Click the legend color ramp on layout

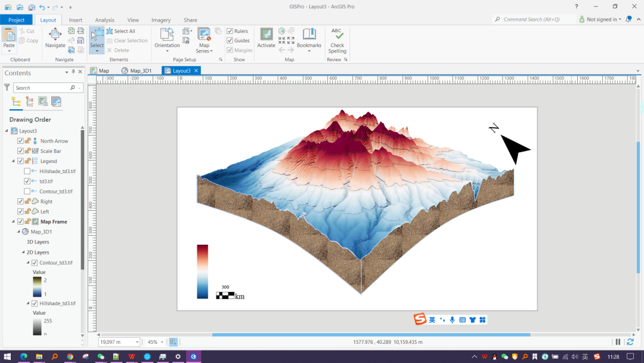point(203,271)
